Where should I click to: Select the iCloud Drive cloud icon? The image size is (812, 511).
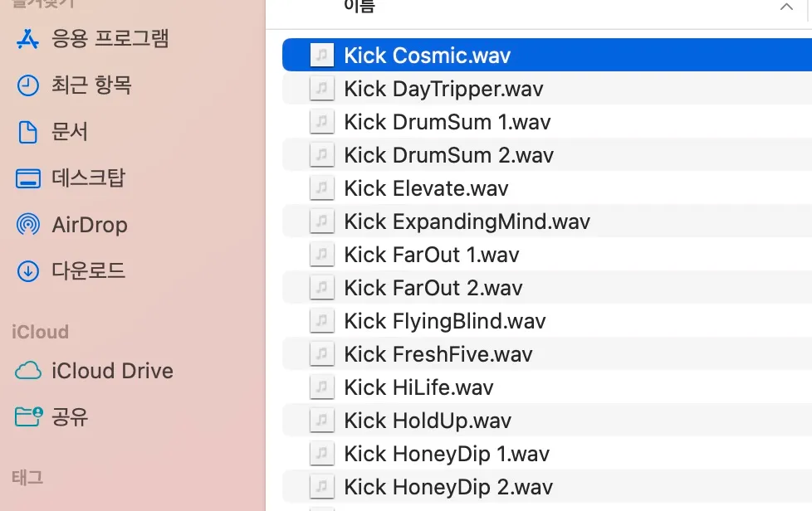pos(28,371)
